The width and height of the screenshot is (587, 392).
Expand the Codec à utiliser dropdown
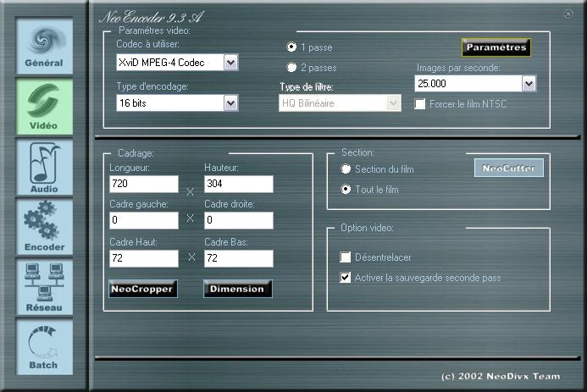pyautogui.click(x=230, y=62)
